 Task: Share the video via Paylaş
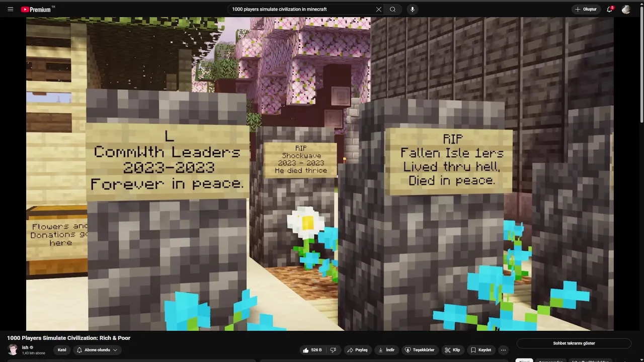click(x=357, y=350)
